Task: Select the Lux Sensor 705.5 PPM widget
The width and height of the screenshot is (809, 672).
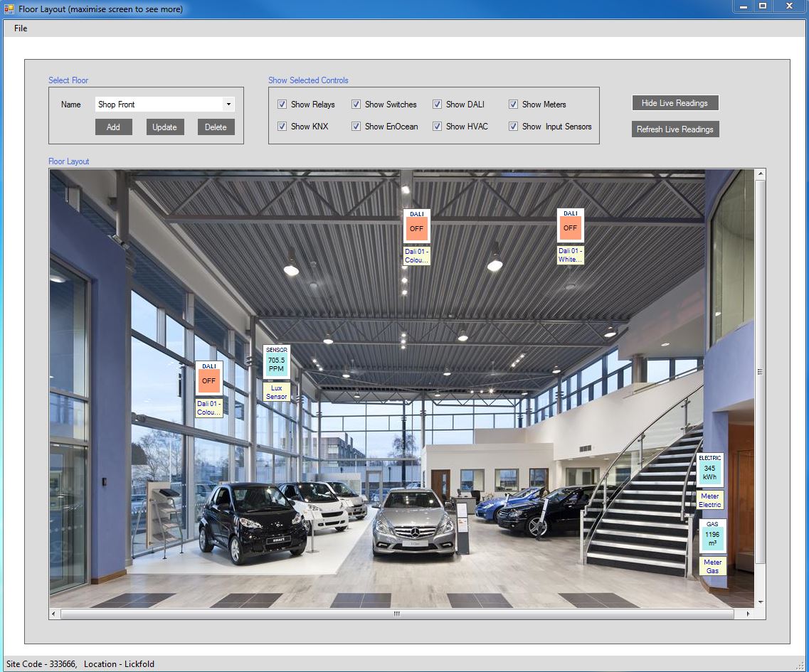Action: coord(276,363)
